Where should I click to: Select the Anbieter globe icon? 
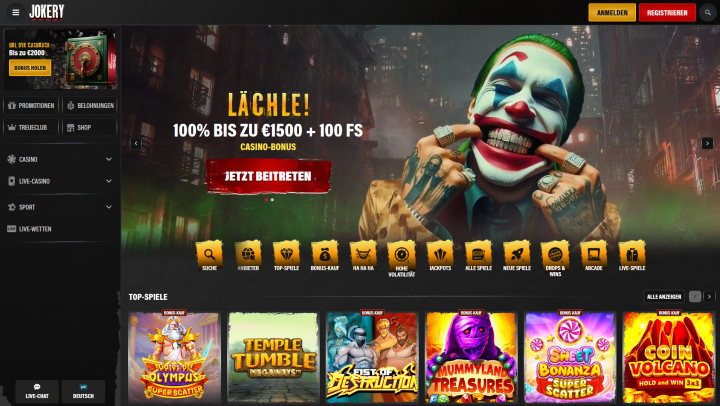coord(248,254)
